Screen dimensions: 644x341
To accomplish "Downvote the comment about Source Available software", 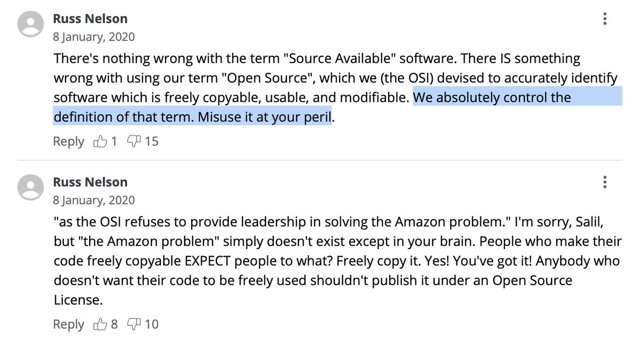I will tap(133, 141).
